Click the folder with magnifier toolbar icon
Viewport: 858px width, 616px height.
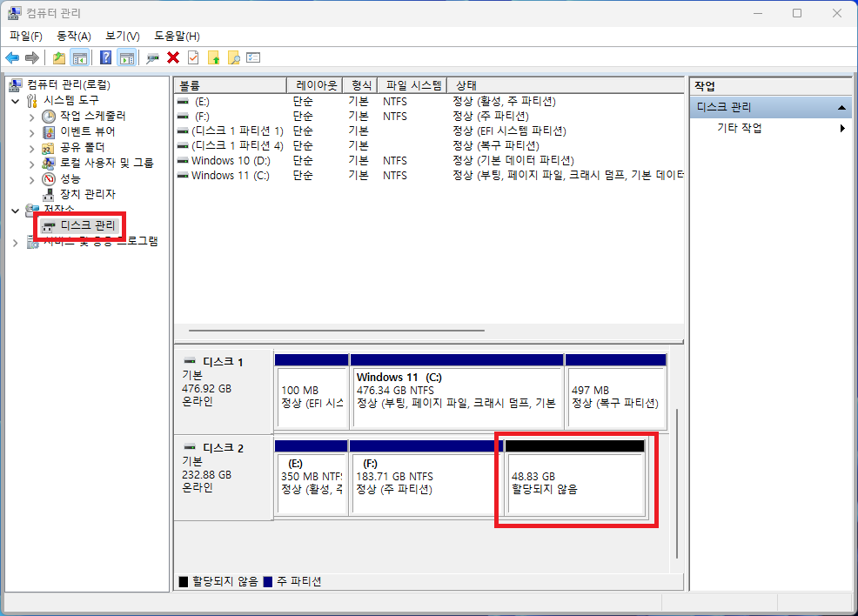pos(232,57)
